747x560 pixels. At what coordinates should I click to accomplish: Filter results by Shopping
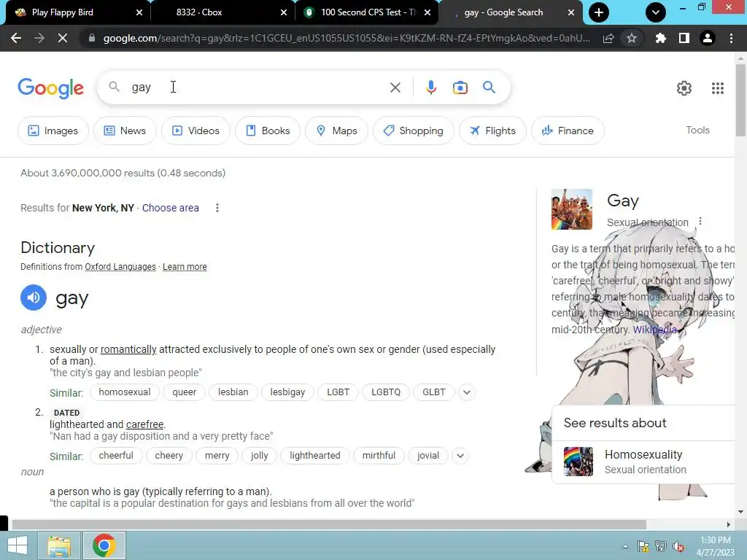tap(413, 131)
